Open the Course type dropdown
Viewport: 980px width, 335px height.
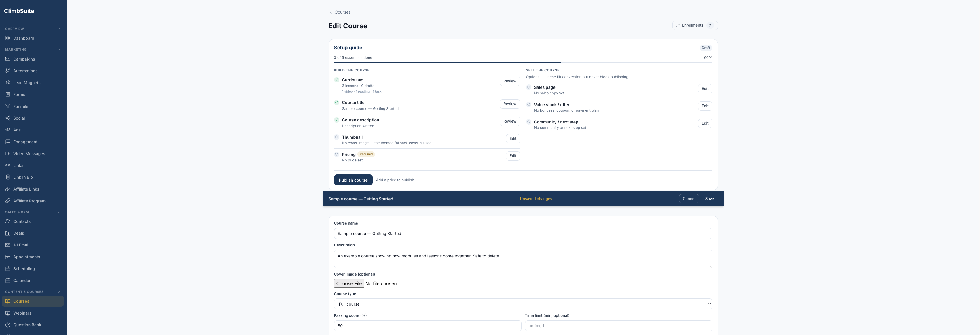[x=523, y=304]
